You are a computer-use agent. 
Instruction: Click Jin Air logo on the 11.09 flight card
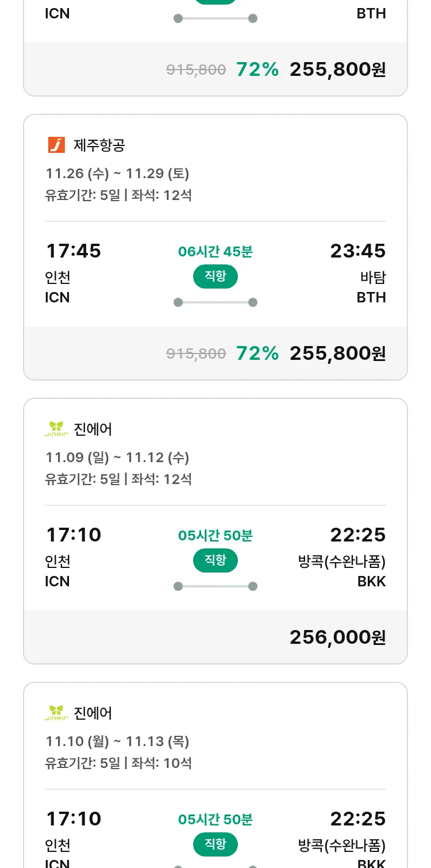tap(56, 429)
